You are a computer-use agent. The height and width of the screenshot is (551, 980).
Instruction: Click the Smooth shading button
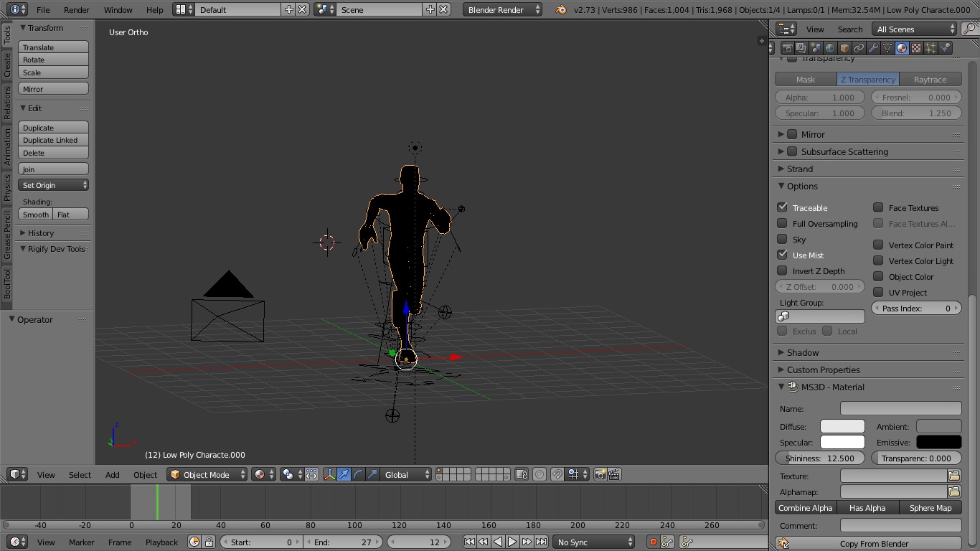pyautogui.click(x=36, y=215)
